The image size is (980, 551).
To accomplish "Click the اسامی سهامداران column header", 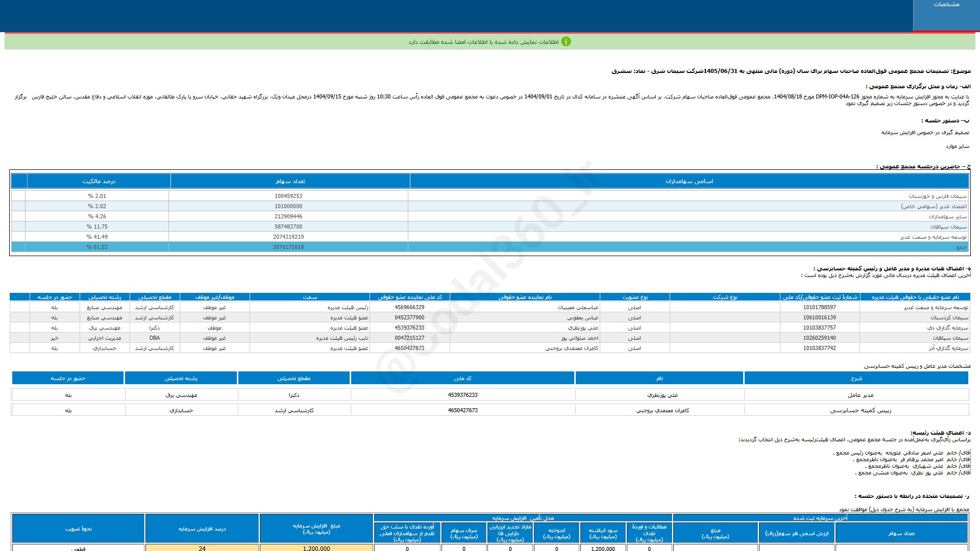I will pyautogui.click(x=689, y=181).
